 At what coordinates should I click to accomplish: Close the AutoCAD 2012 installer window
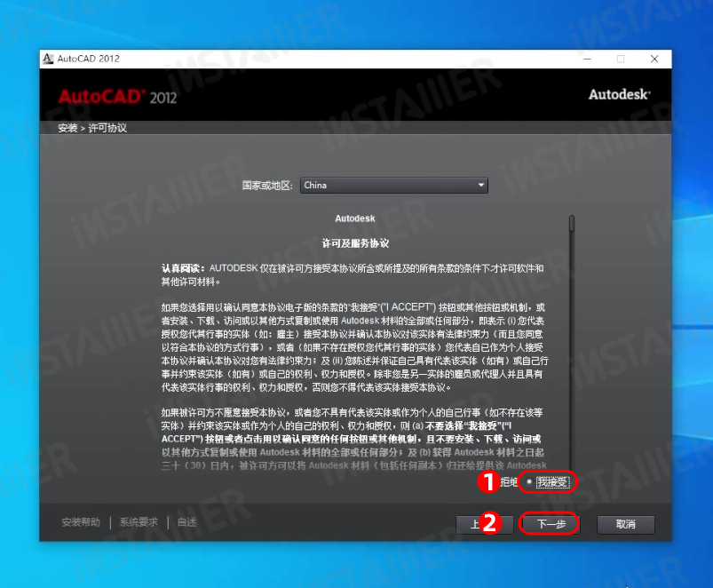tap(654, 60)
